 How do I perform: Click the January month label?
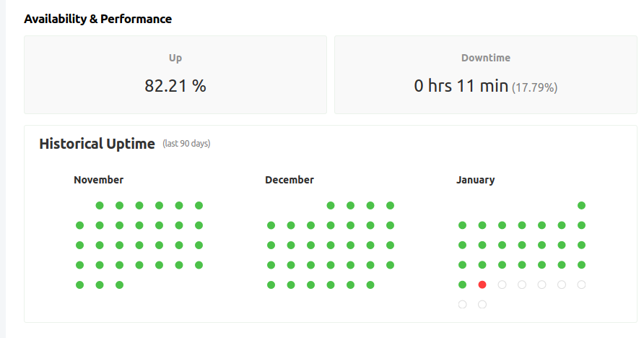(476, 180)
